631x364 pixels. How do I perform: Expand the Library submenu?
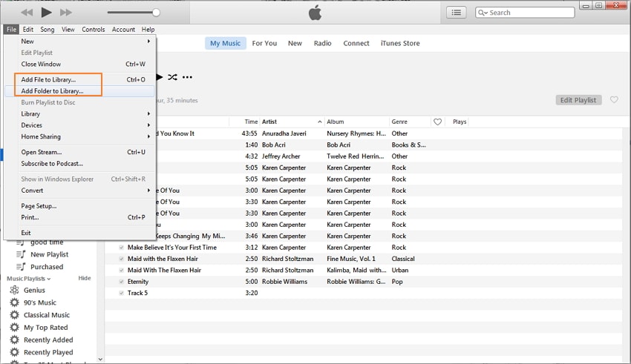[148, 113]
